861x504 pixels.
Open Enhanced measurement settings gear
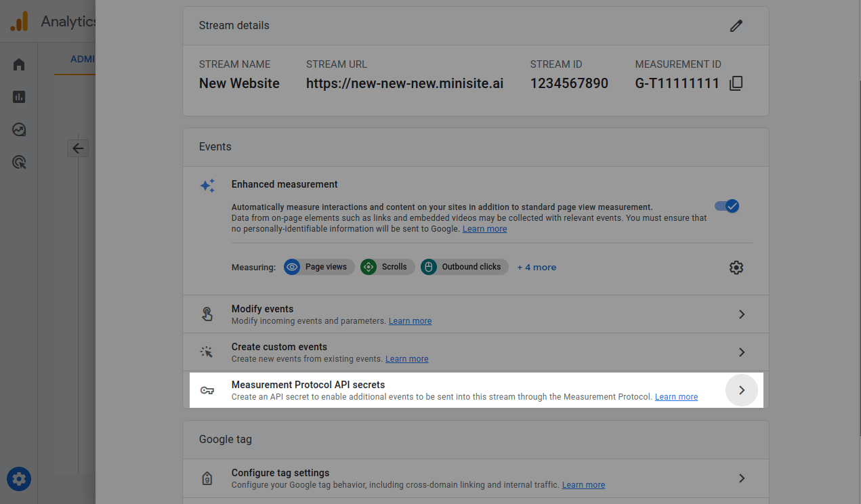pos(736,268)
